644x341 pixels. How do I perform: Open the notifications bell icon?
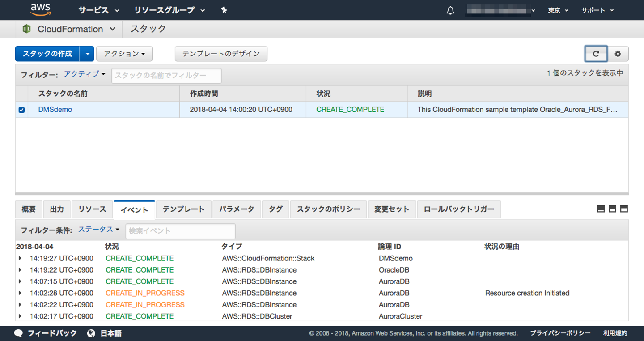[450, 10]
